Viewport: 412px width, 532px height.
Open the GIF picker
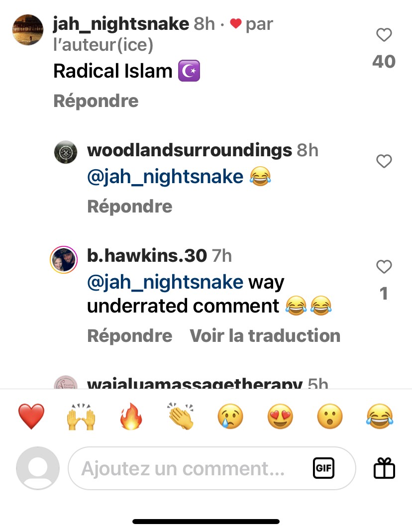323,468
